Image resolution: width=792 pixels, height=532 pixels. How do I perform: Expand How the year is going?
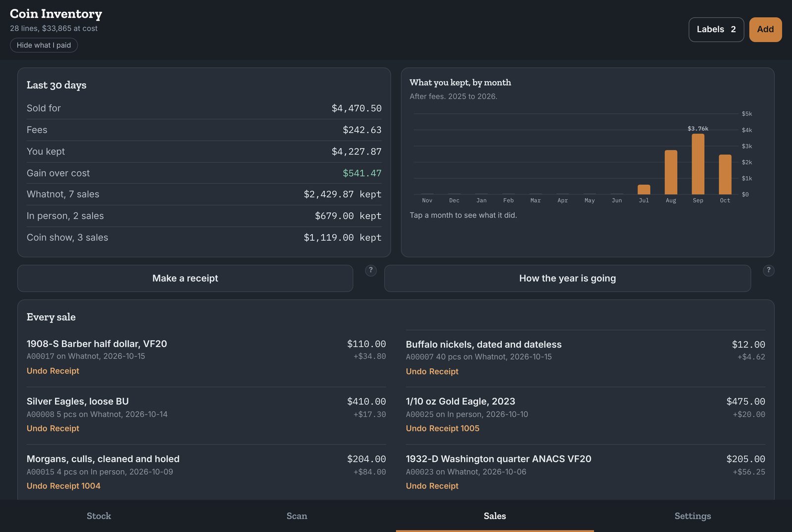[567, 278]
